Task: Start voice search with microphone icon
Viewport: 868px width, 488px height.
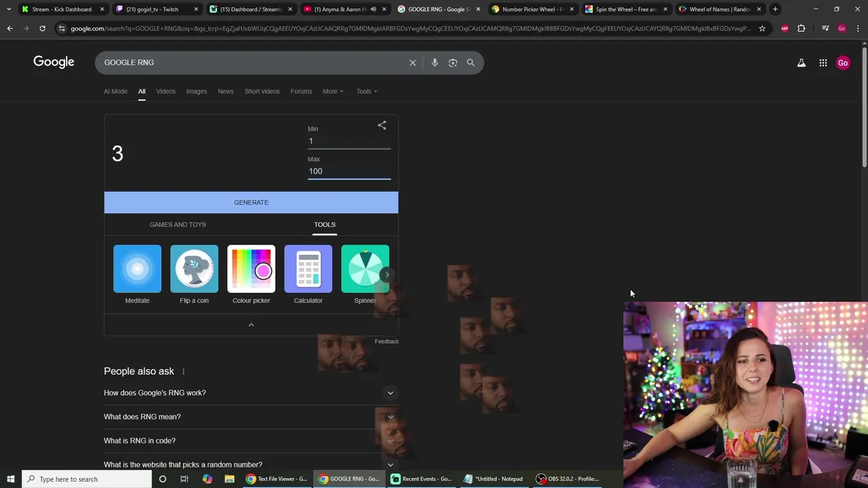Action: pos(435,62)
